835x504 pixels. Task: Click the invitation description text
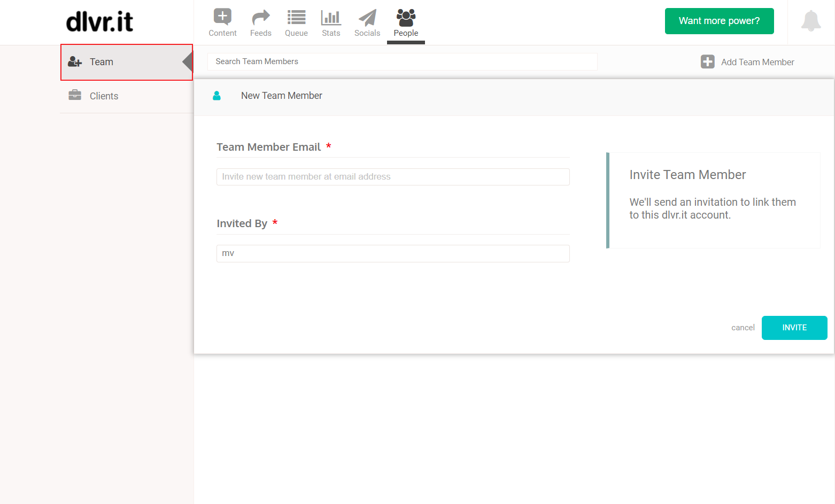click(x=713, y=208)
